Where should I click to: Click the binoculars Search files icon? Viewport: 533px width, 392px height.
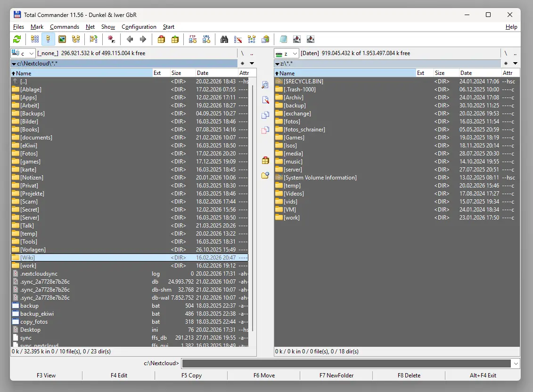(224, 40)
